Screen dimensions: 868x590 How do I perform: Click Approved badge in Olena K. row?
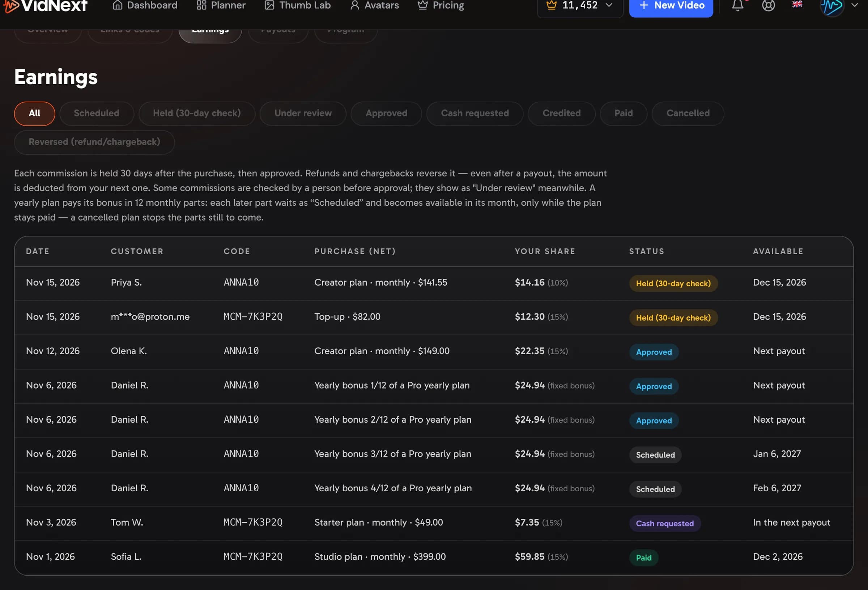tap(654, 352)
